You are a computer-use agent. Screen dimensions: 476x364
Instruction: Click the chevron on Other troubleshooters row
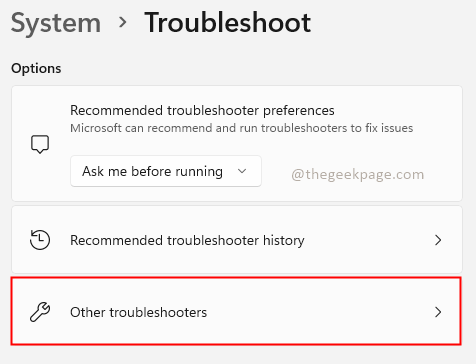click(438, 312)
